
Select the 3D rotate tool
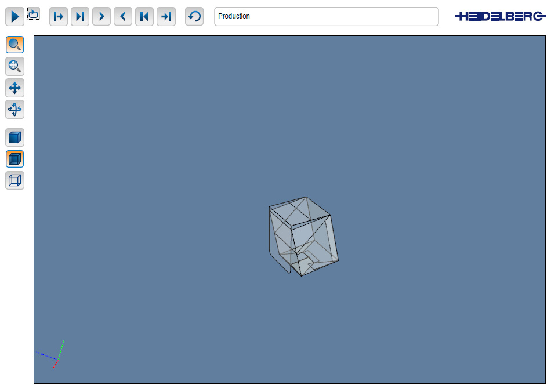tap(14, 109)
